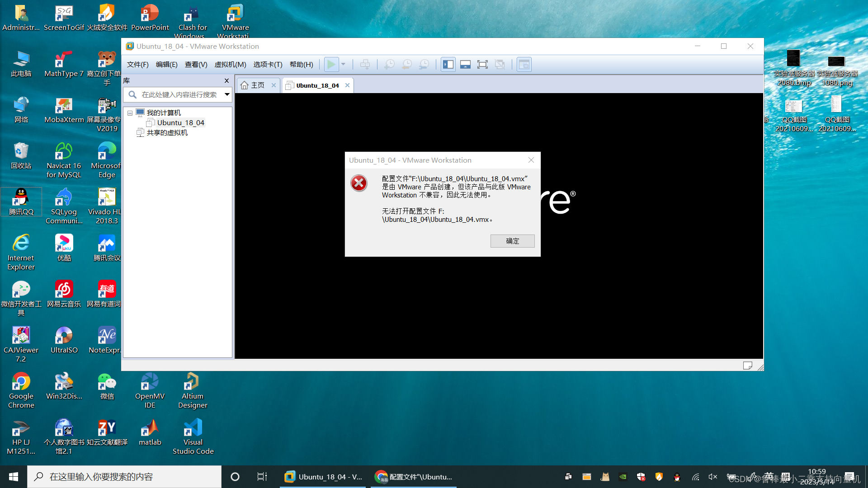Screen dimensions: 868x488
Task: Open the library search dropdown arrow
Action: pos(227,94)
